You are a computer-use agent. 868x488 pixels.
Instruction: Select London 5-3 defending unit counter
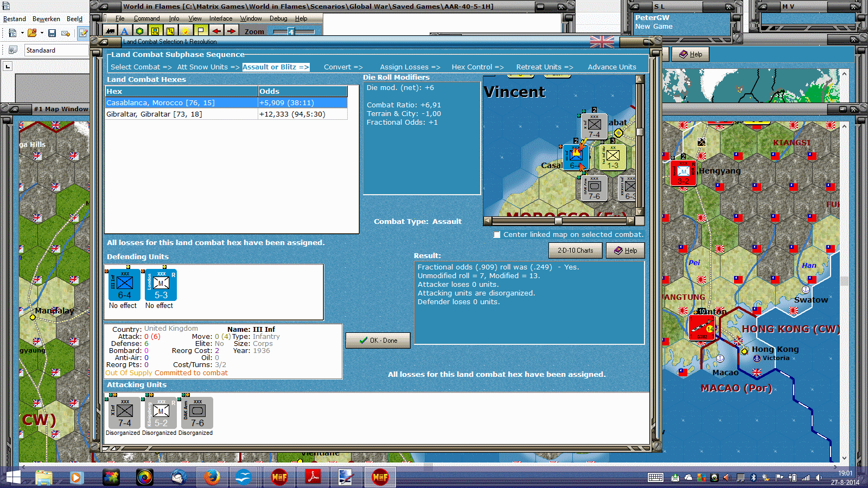[161, 285]
